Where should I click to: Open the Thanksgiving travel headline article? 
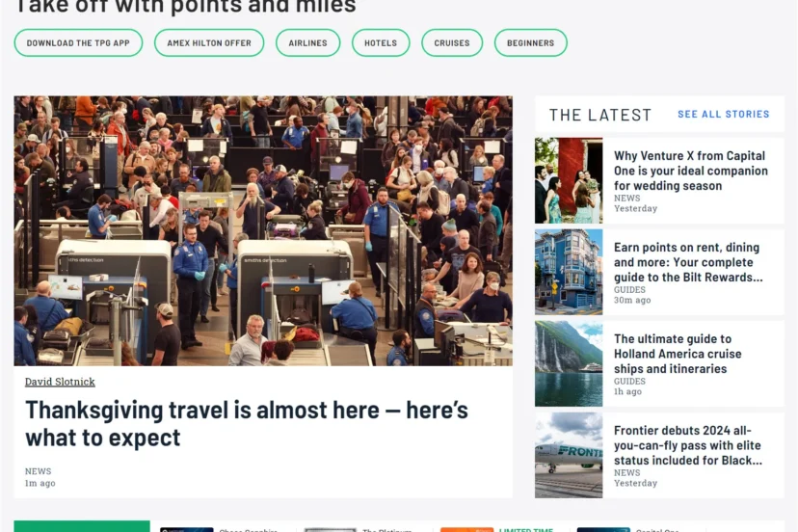247,423
